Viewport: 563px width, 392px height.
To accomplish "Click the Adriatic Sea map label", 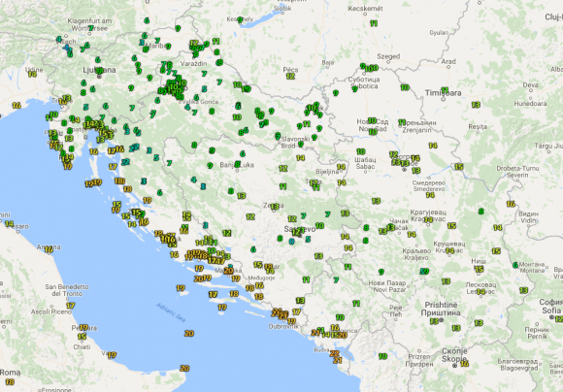I will point(171,312).
